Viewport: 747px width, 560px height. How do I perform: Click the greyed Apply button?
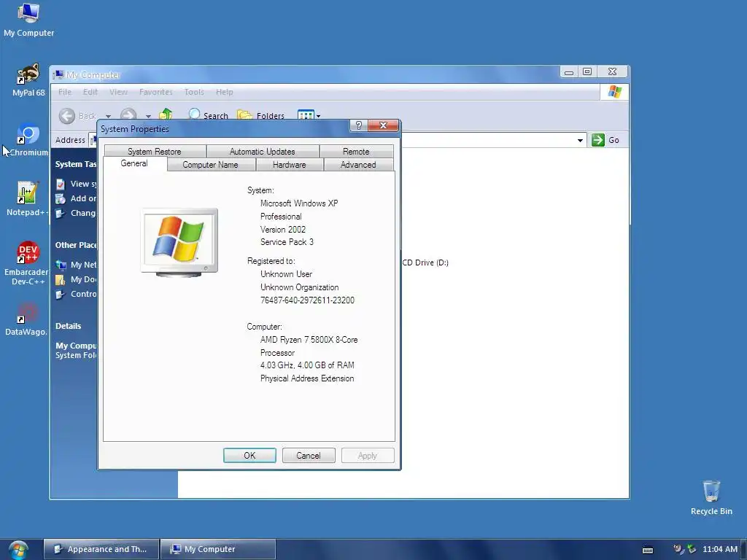[368, 456]
